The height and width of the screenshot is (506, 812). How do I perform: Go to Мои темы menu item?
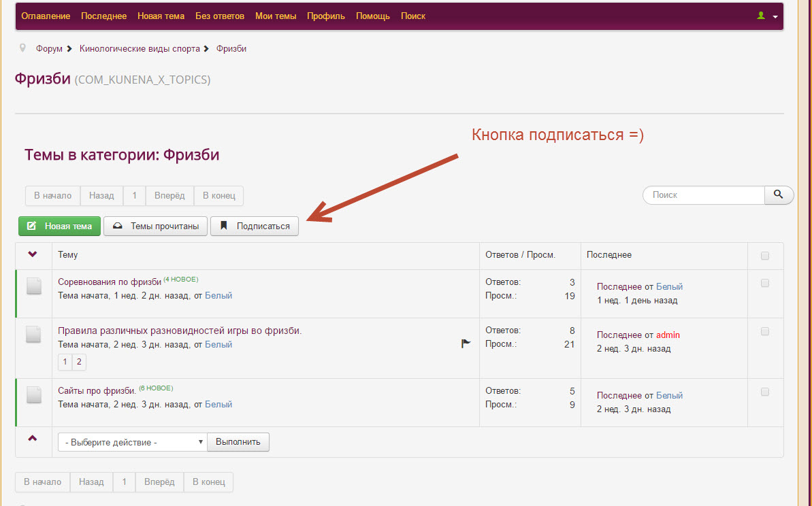(276, 16)
